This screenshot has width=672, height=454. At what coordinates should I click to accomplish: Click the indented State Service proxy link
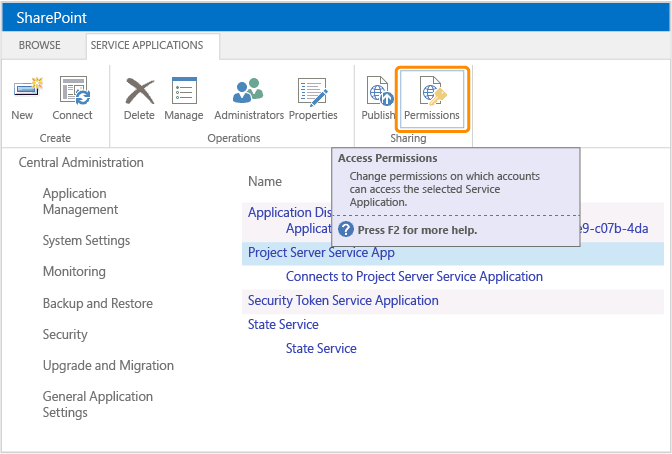pyautogui.click(x=321, y=349)
